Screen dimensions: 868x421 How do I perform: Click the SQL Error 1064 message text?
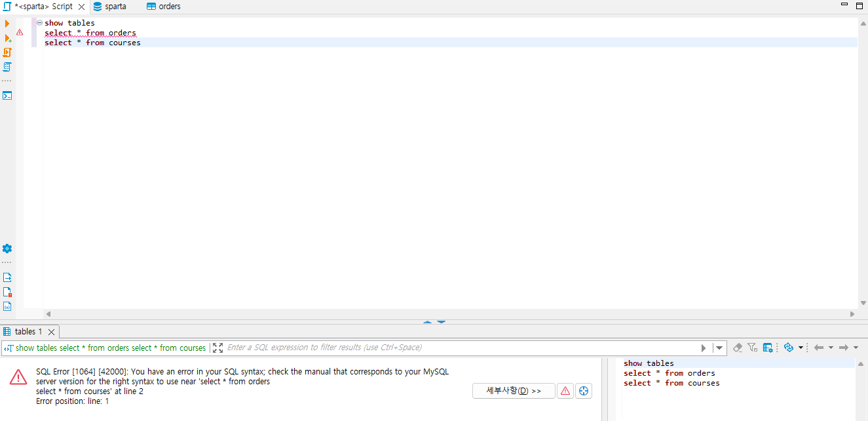point(242,381)
